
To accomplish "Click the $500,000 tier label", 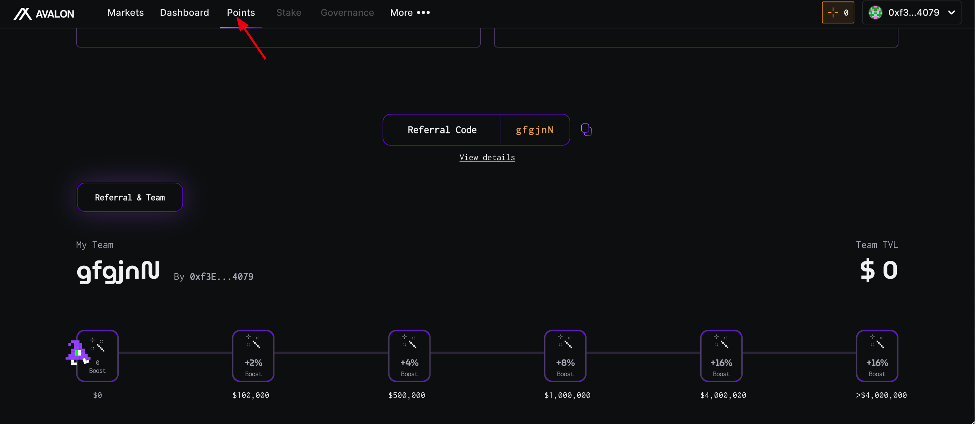I will pyautogui.click(x=407, y=395).
